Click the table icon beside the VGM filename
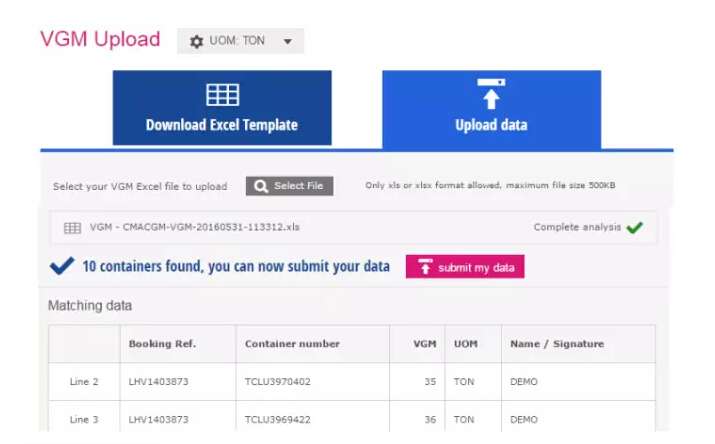Image resolution: width=715 pixels, height=444 pixels. (72, 228)
